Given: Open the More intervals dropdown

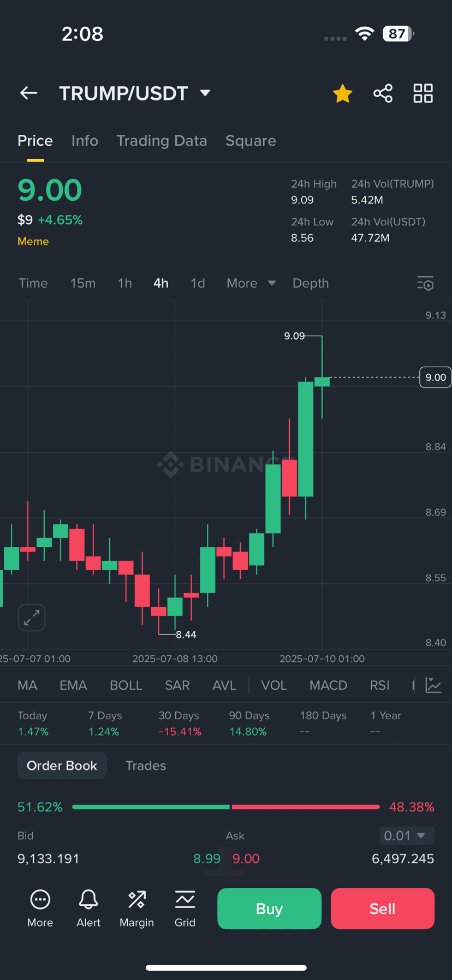Looking at the screenshot, I should (251, 283).
